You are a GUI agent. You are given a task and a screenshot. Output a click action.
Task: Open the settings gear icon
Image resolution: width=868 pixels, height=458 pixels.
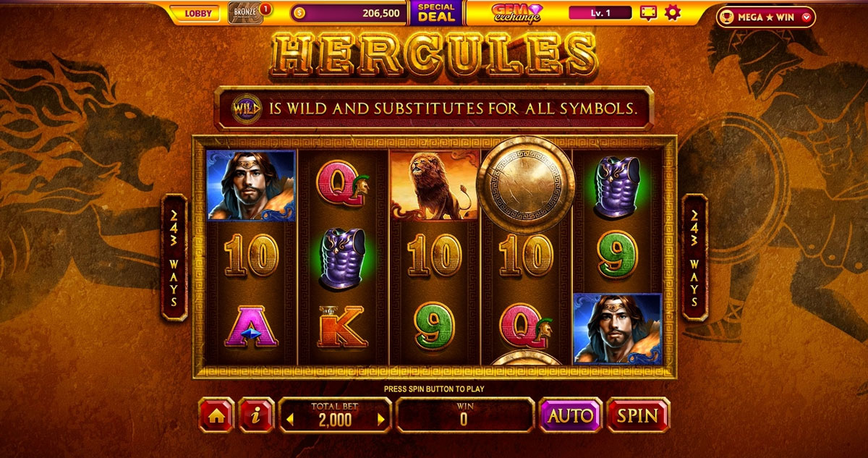click(x=673, y=12)
